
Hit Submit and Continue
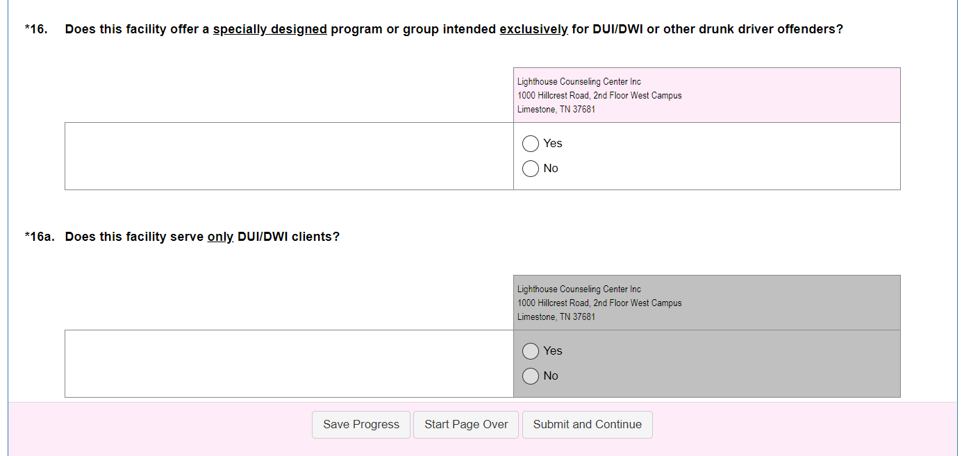(587, 425)
